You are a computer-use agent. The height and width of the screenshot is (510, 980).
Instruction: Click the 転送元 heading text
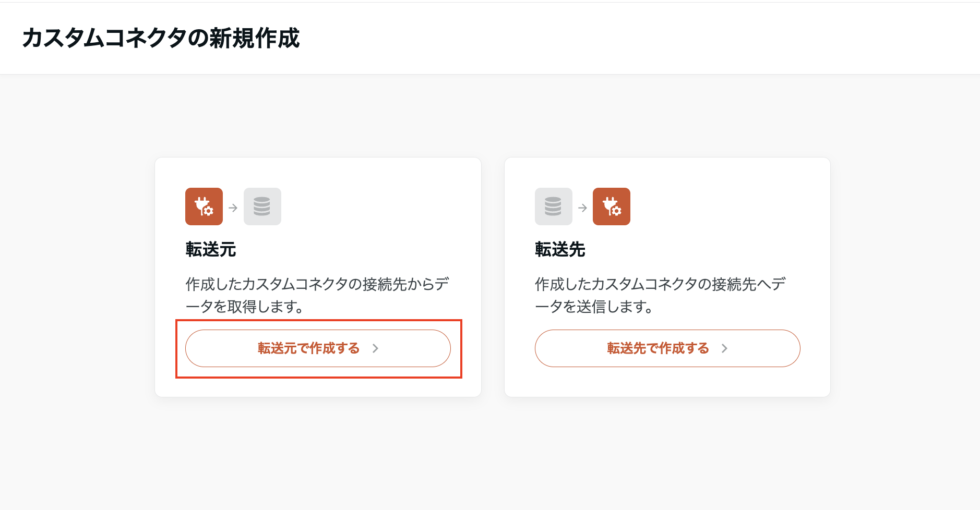click(211, 250)
